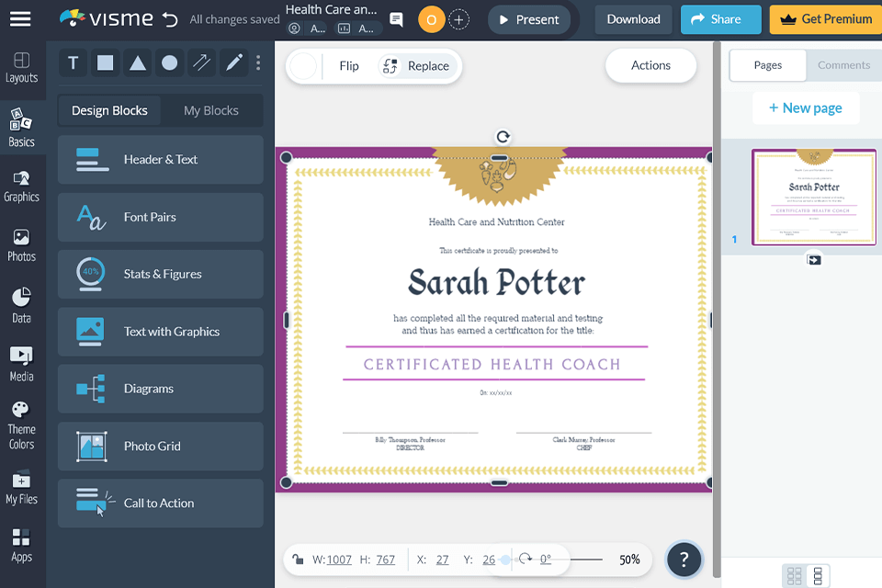882x588 pixels.
Task: Switch to the My Blocks tab
Action: (x=211, y=111)
